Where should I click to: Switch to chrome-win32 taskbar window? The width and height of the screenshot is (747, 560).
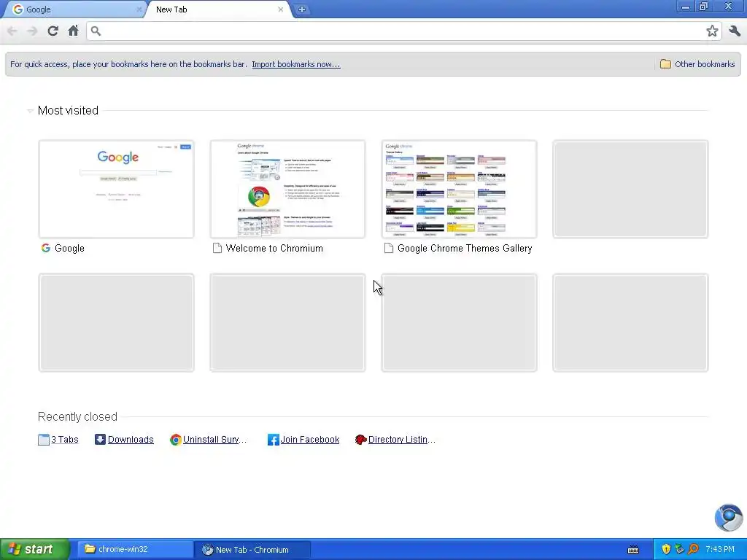135,550
